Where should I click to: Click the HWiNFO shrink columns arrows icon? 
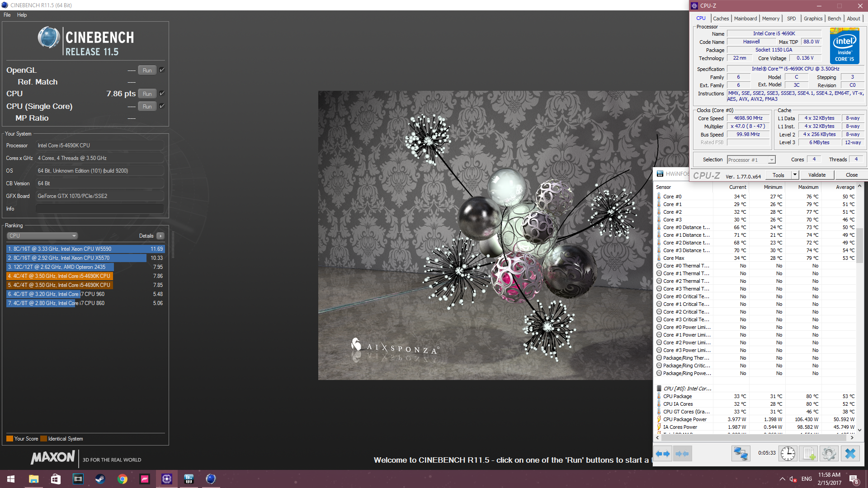coord(682,453)
